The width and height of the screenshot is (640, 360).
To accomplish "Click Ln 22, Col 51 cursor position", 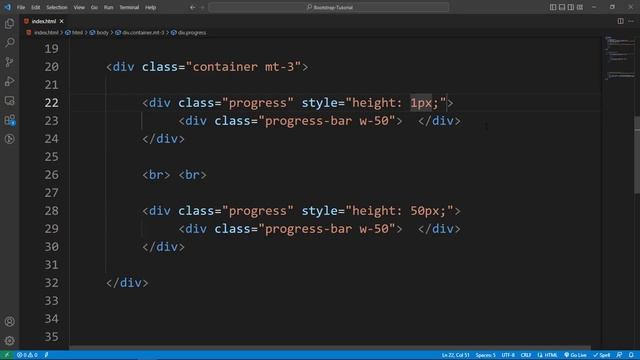I will [456, 355].
